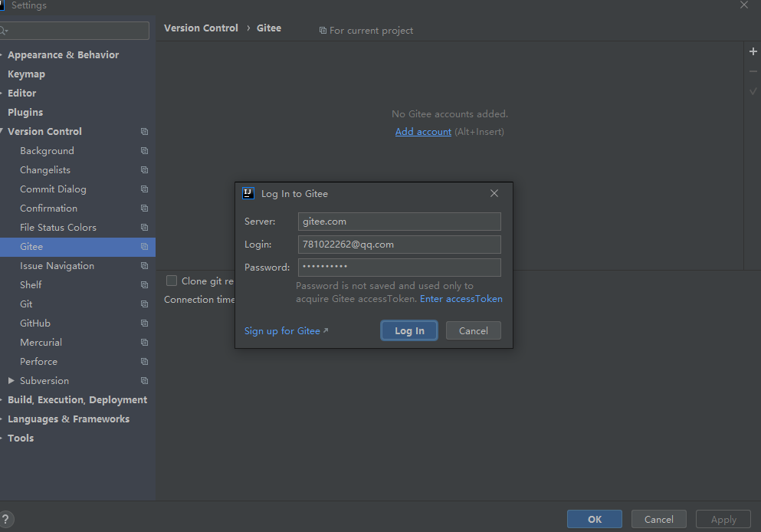This screenshot has width=761, height=532.
Task: Click project-level icon beside Issue Navigation
Action: (144, 265)
